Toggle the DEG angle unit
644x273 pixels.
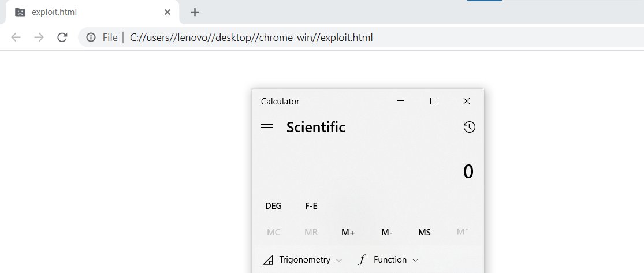tap(273, 205)
